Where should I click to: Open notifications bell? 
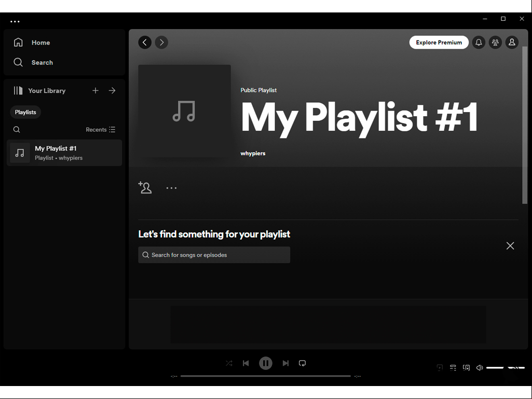[x=479, y=43]
